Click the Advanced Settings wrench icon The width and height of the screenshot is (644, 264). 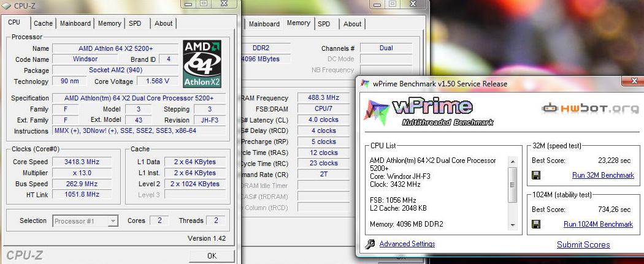(x=370, y=244)
